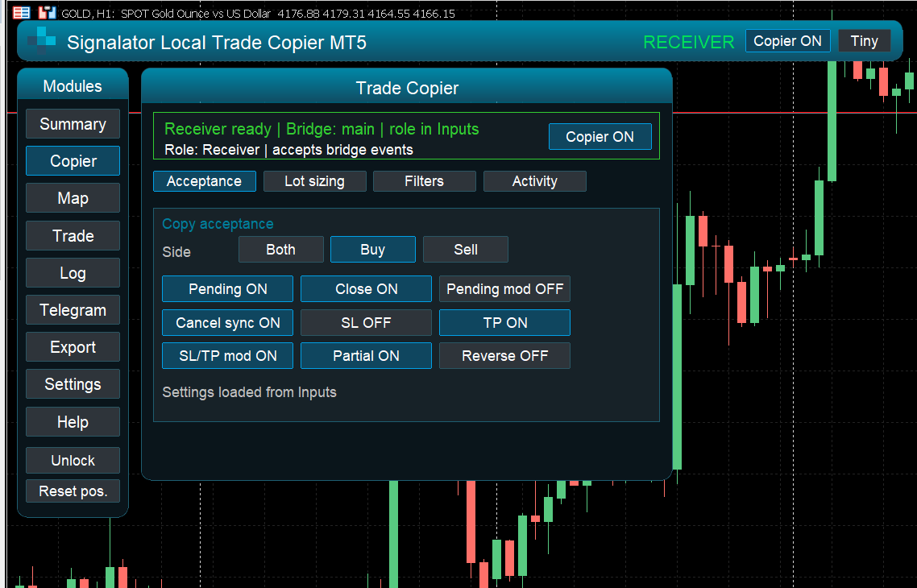Open the Help module
The height and width of the screenshot is (588, 917).
coord(73,422)
